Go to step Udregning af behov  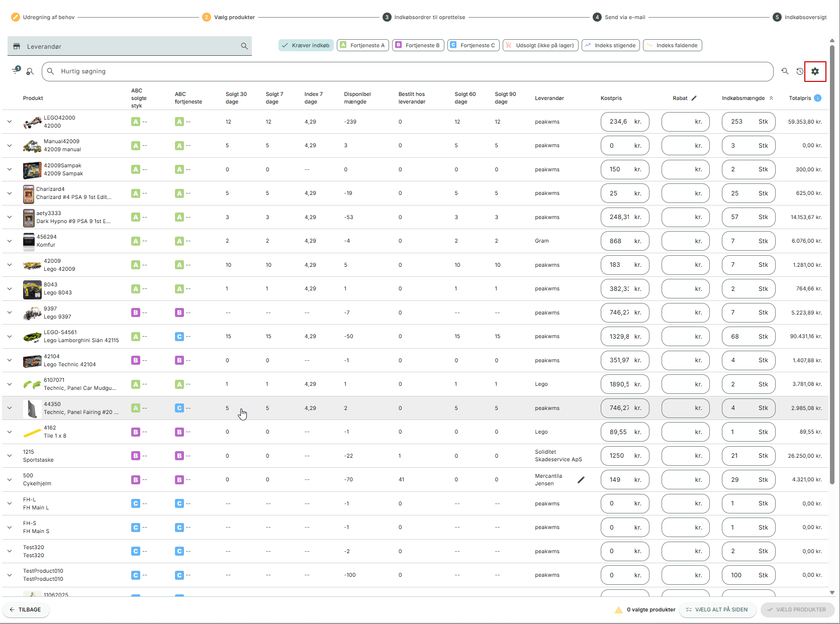click(48, 17)
